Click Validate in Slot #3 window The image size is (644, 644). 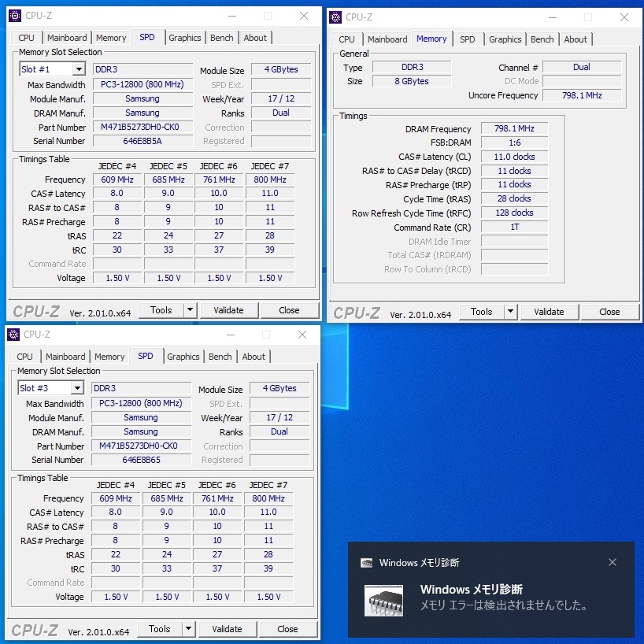(227, 629)
